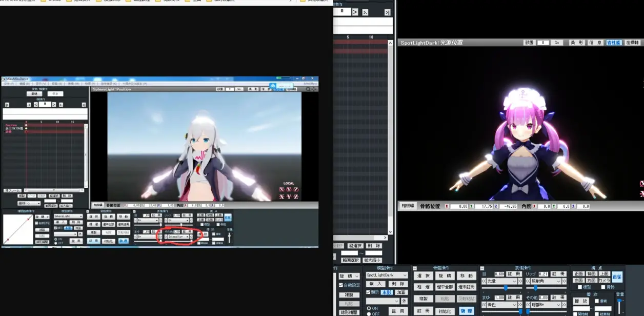
Task: Check the 骨骼 checkbox under view panel
Action: pos(603,287)
